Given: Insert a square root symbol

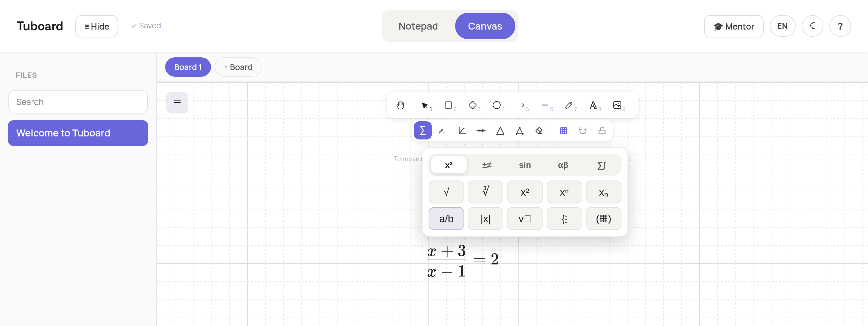Looking at the screenshot, I should (x=446, y=192).
